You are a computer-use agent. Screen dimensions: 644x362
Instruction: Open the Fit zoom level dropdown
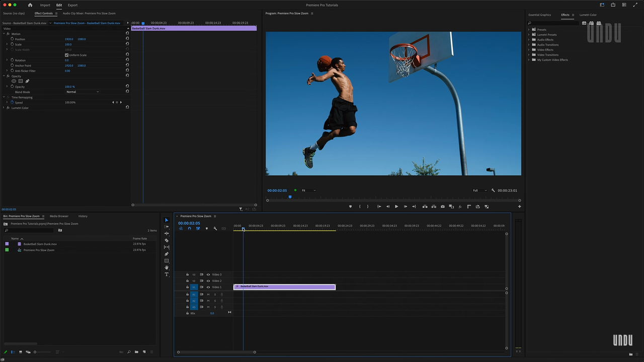point(308,190)
